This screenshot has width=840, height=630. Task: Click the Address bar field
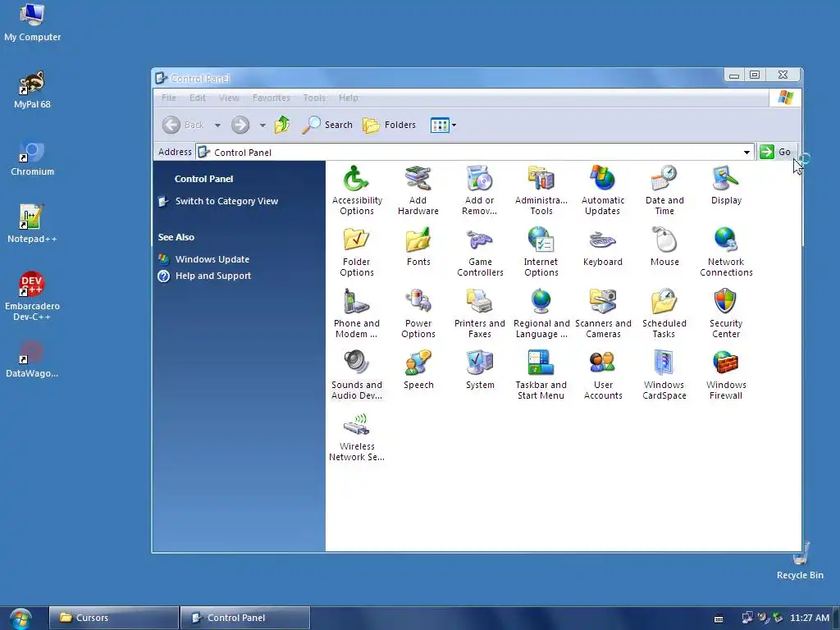point(475,152)
